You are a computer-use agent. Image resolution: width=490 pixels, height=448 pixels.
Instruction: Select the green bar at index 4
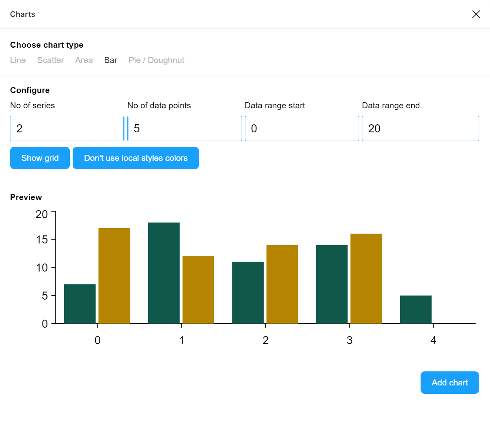pos(416,309)
